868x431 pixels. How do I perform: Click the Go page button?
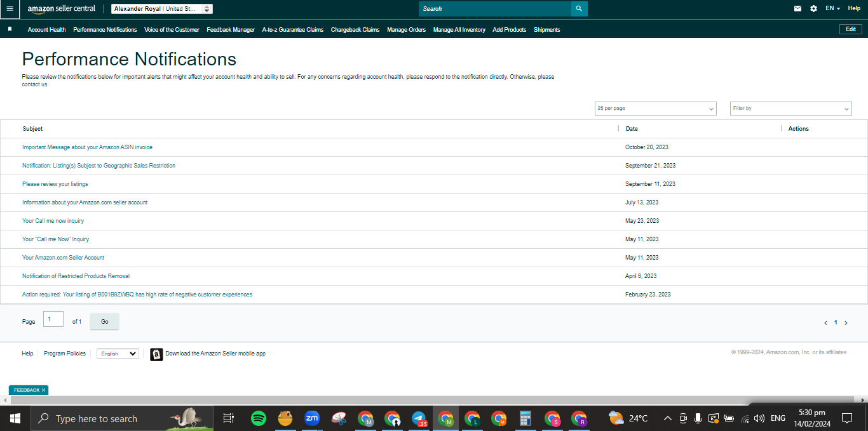point(104,322)
